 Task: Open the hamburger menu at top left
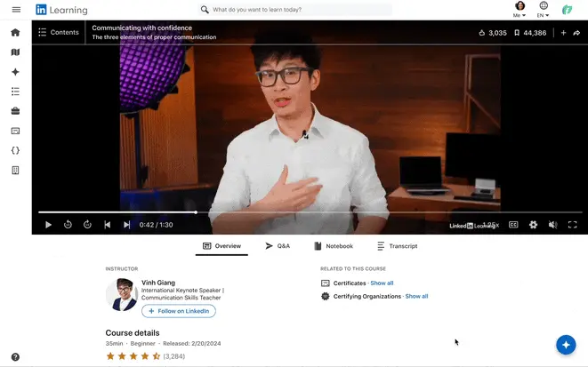(x=16, y=10)
